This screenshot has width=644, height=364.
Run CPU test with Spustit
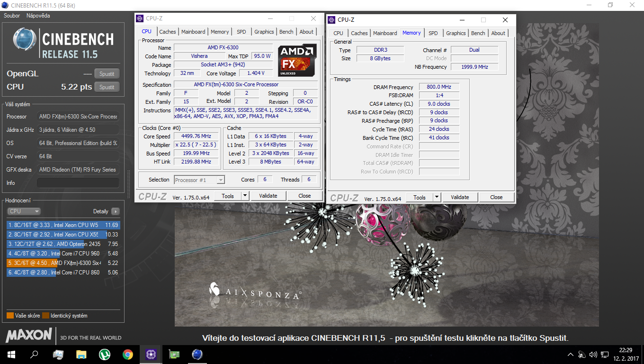tap(107, 87)
